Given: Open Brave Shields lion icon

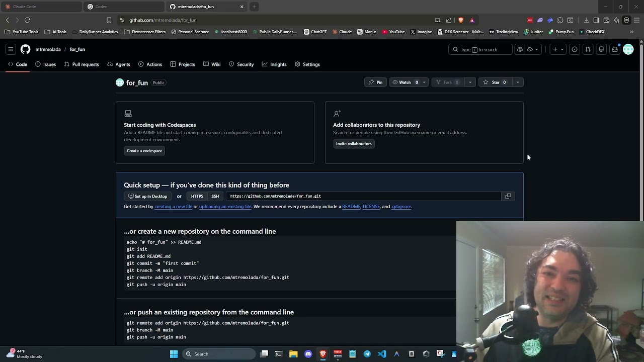Looking at the screenshot, I should (x=460, y=20).
